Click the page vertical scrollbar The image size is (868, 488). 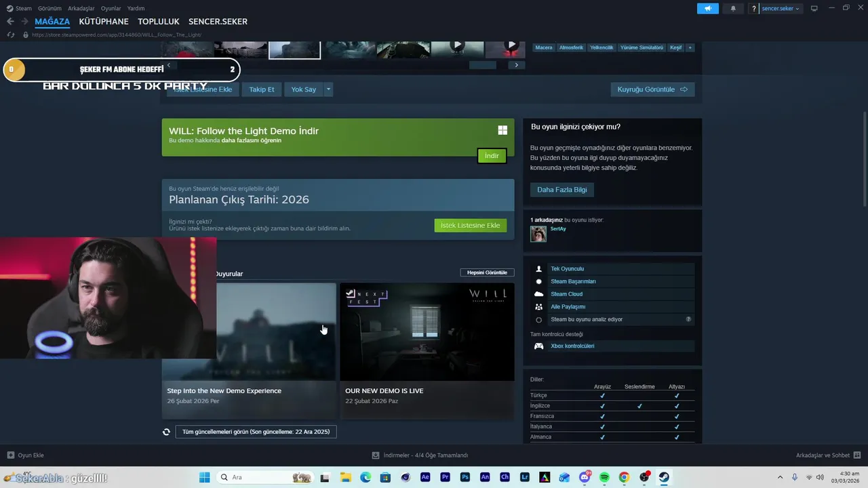click(865, 159)
